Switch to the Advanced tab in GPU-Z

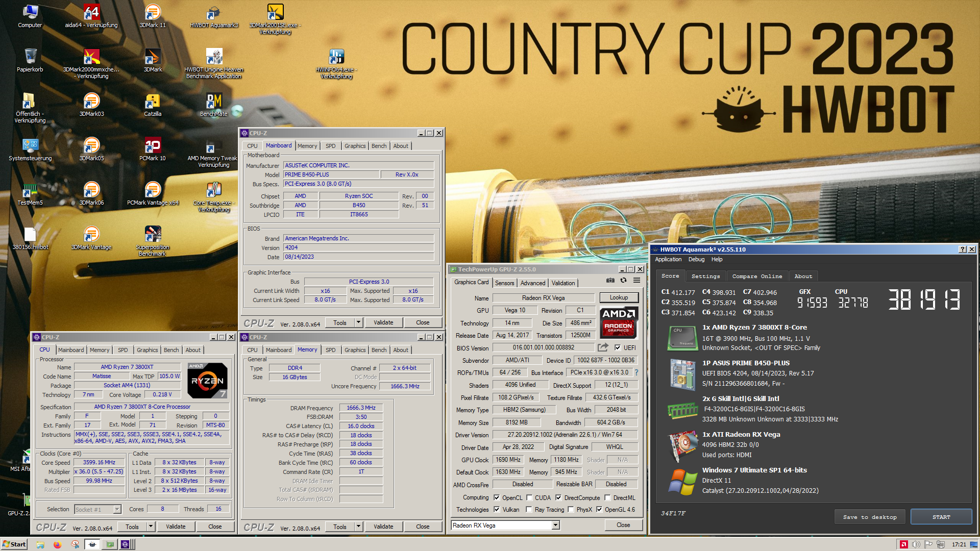(533, 283)
